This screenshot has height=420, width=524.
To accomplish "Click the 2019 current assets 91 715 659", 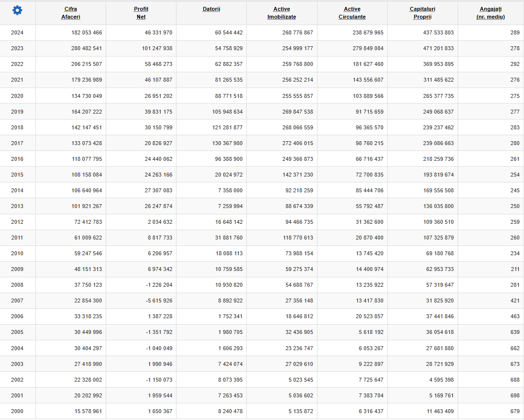I will 370,112.
